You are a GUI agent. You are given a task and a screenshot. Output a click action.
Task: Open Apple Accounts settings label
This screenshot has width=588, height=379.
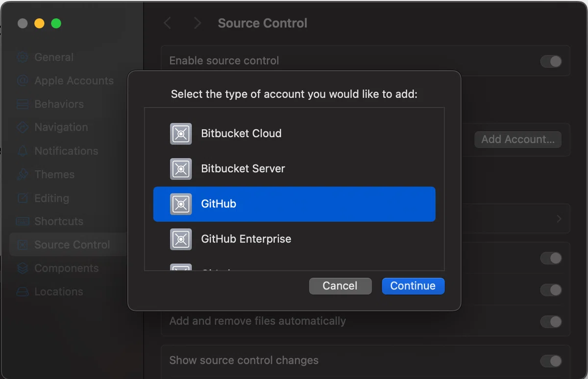tap(74, 81)
